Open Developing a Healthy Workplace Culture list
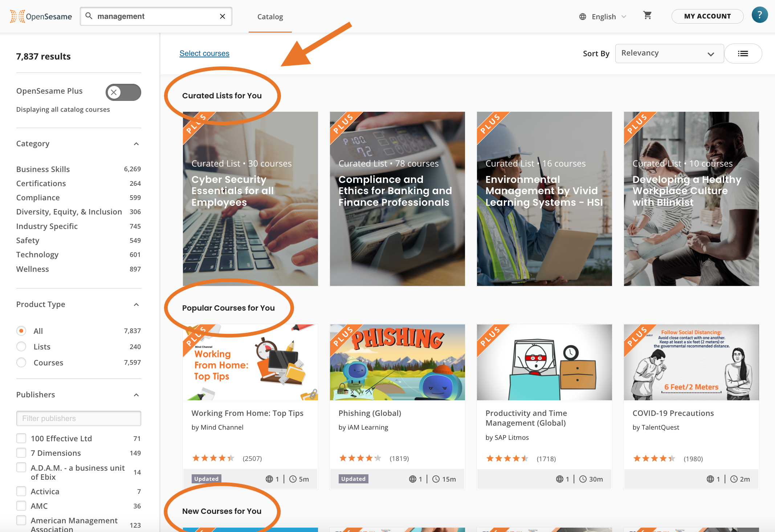Screen dimensions: 775x532 692,199
